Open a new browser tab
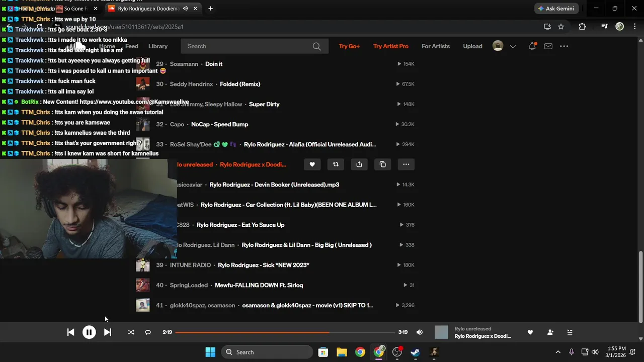 pos(210,9)
